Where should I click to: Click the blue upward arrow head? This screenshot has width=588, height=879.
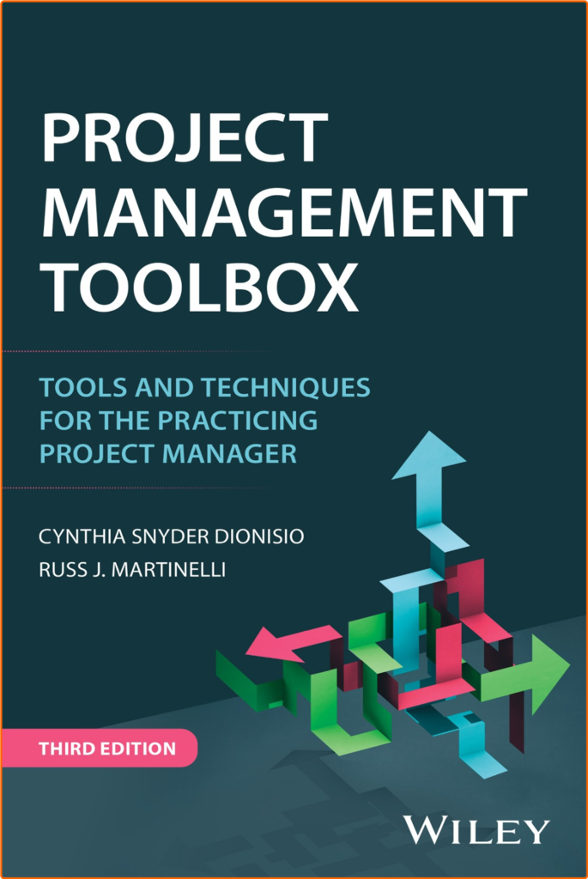(x=429, y=455)
